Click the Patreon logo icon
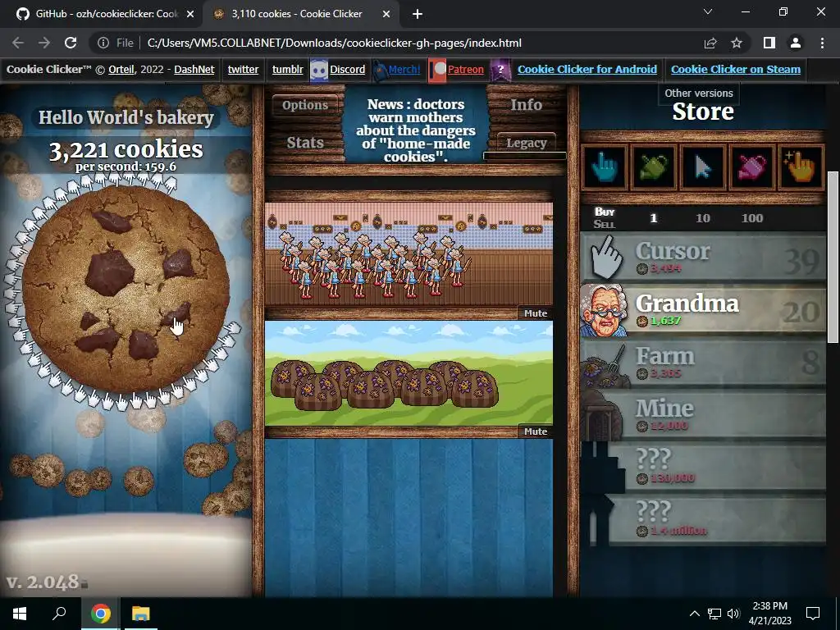 [438, 71]
